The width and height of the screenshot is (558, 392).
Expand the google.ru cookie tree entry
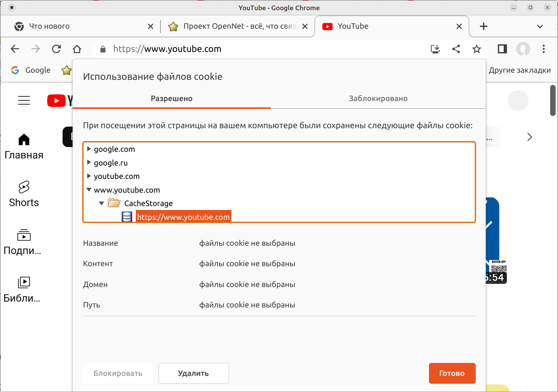[x=89, y=163]
